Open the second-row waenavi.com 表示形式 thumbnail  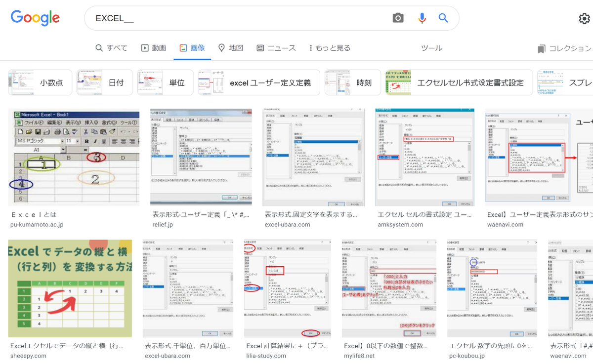[570, 289]
